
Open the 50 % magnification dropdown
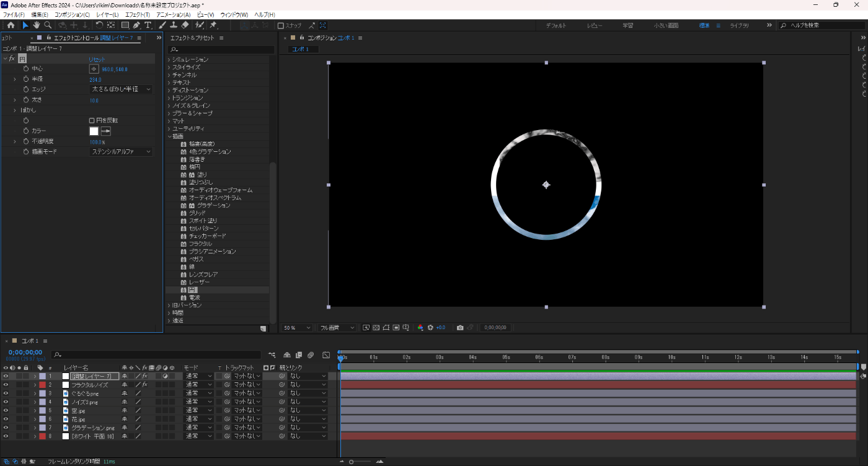(297, 327)
